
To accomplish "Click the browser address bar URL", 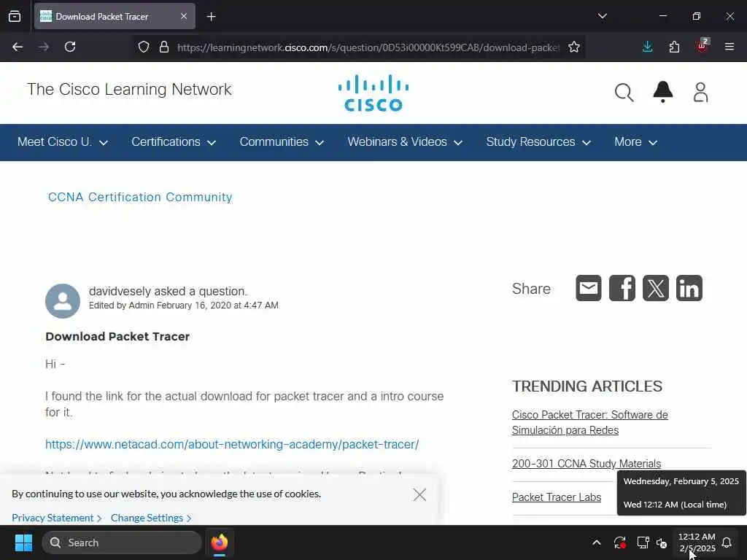I will [368, 47].
